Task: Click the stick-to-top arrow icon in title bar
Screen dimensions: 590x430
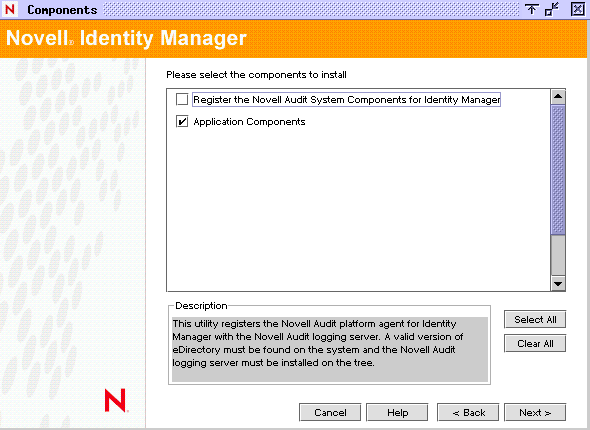Action: [x=531, y=9]
